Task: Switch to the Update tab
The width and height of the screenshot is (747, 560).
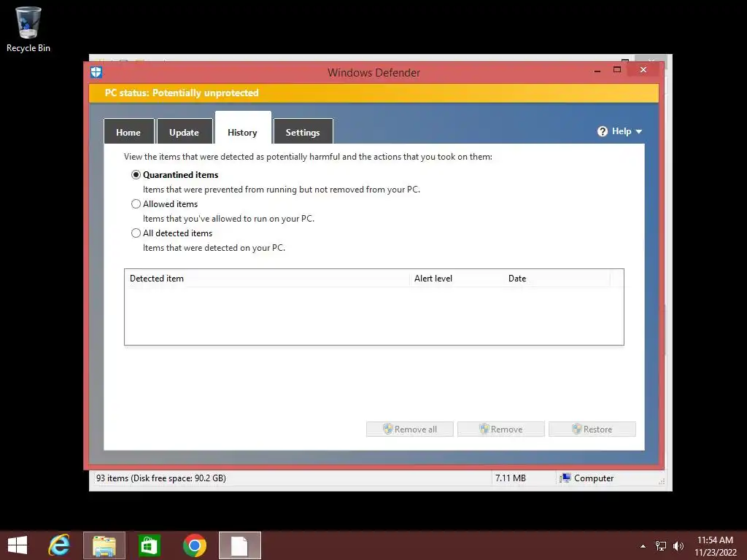Action: (185, 132)
